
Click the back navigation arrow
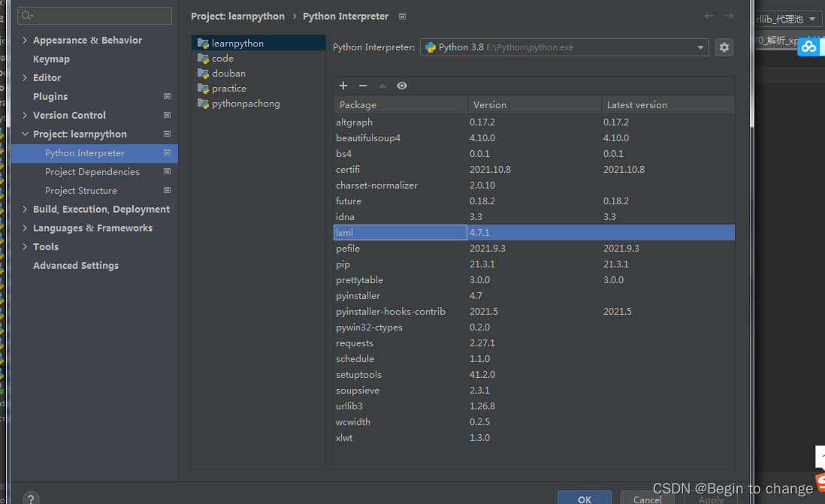point(709,17)
